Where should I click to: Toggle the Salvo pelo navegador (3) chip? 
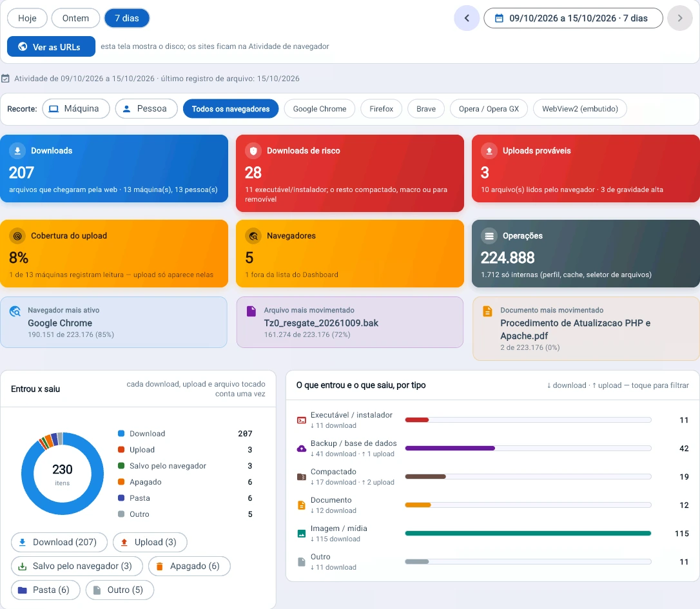click(77, 566)
